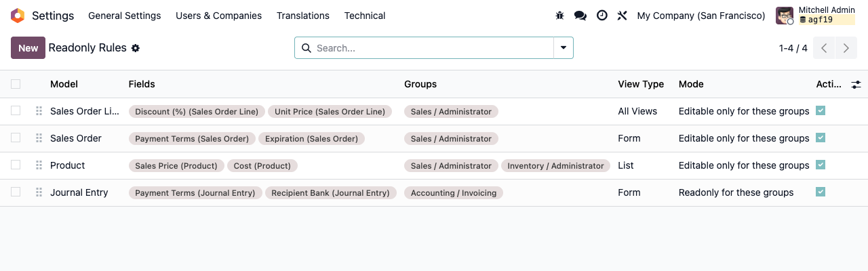Grab drag handle of Product row
Screen dimensions: 868x271
(39, 165)
